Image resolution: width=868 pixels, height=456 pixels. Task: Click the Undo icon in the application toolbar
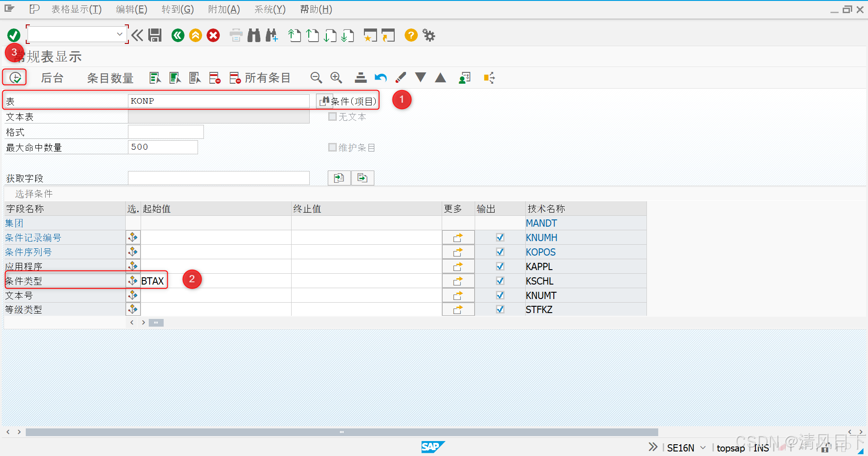tap(380, 77)
